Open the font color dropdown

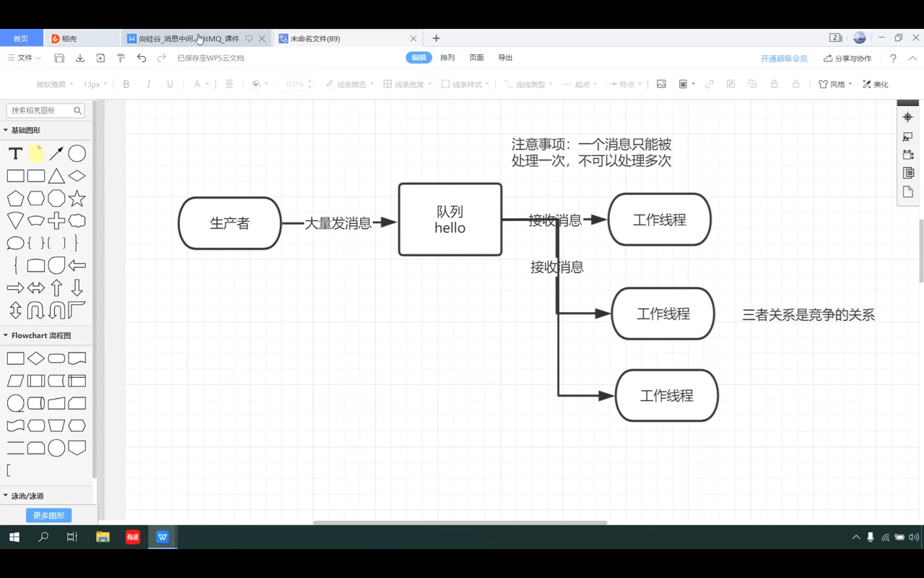pyautogui.click(x=201, y=85)
